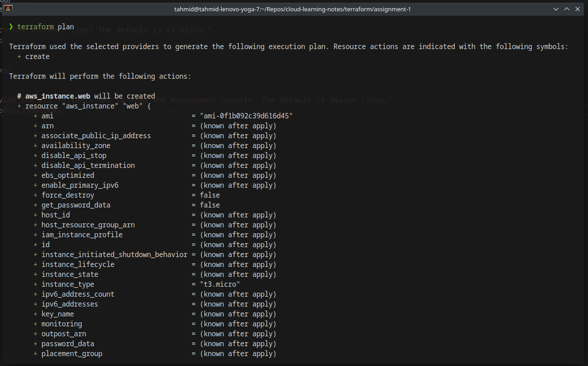
Task: Click the 'false' value of force_destroy
Action: [x=210, y=195]
